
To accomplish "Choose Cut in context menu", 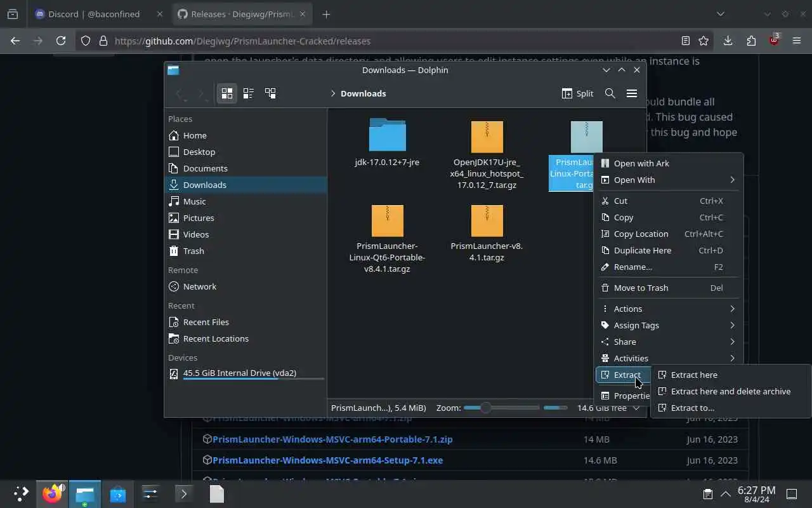I will 668,201.
